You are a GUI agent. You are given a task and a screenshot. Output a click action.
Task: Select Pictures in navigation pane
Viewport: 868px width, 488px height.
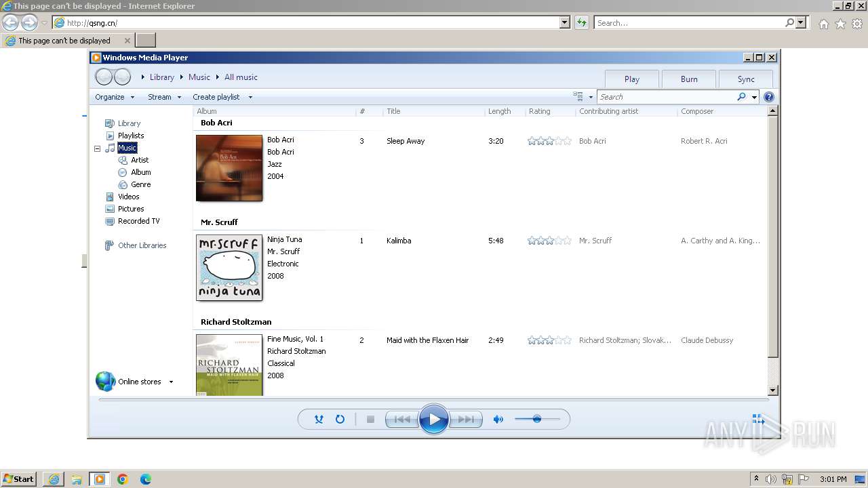click(x=130, y=209)
